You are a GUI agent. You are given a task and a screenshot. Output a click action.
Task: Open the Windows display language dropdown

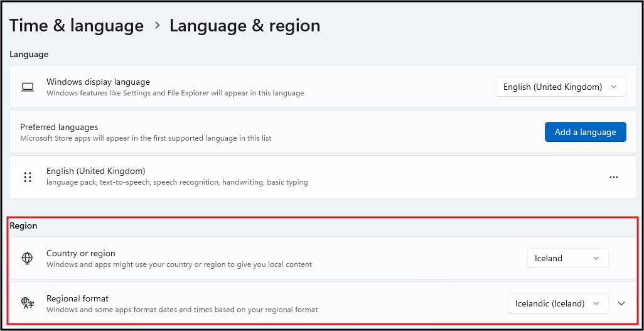tap(561, 87)
